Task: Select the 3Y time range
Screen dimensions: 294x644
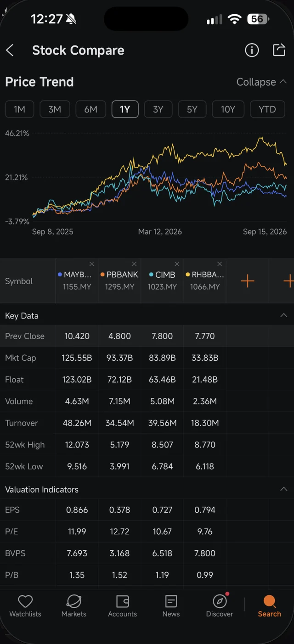Action: click(158, 109)
